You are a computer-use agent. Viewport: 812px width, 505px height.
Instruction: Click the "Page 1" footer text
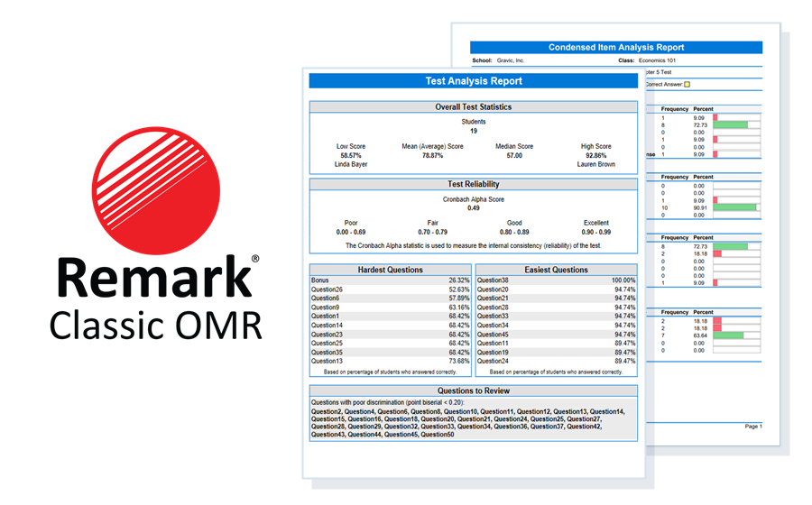pos(753,427)
